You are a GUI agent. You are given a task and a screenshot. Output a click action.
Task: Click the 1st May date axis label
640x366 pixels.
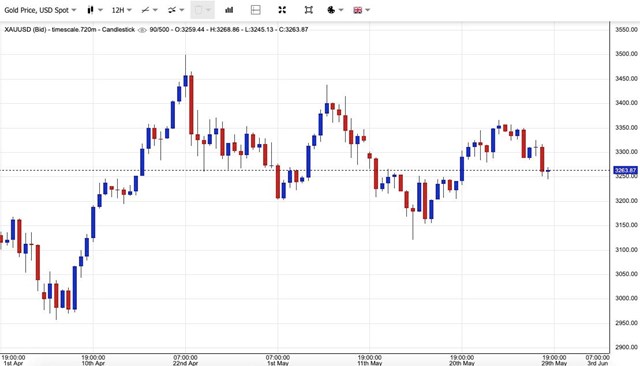tap(278, 363)
